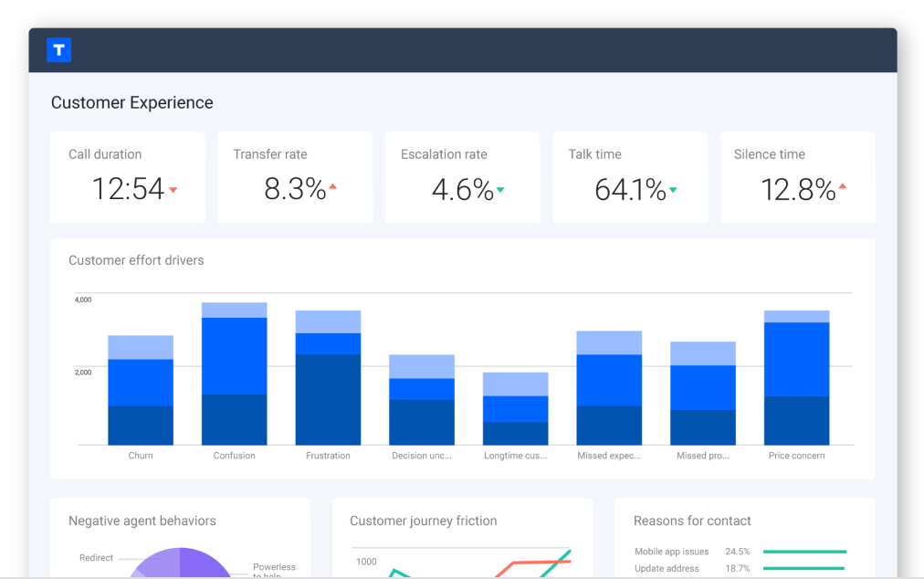Click the red up arrow beside Transfer rate
Image resolution: width=924 pixels, height=579 pixels.
point(333,186)
